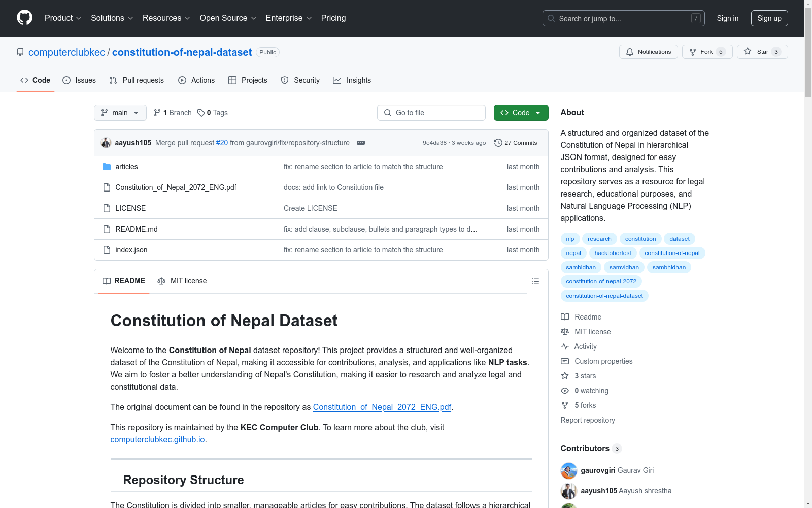Click aayush105 avatar in commit row
The height and width of the screenshot is (508, 812).
pyautogui.click(x=106, y=143)
